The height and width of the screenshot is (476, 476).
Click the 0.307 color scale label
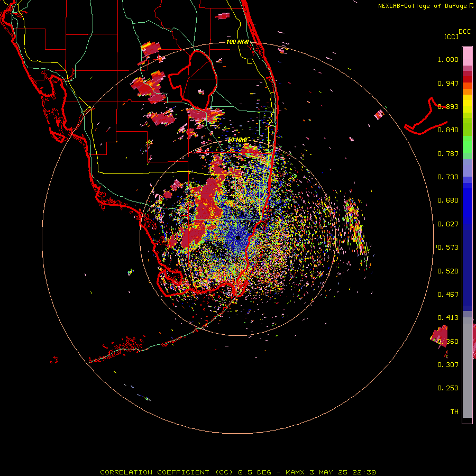pos(448,364)
